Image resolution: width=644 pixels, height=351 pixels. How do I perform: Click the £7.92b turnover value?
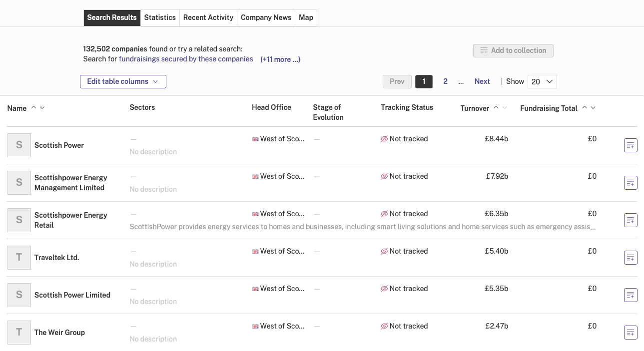(497, 176)
